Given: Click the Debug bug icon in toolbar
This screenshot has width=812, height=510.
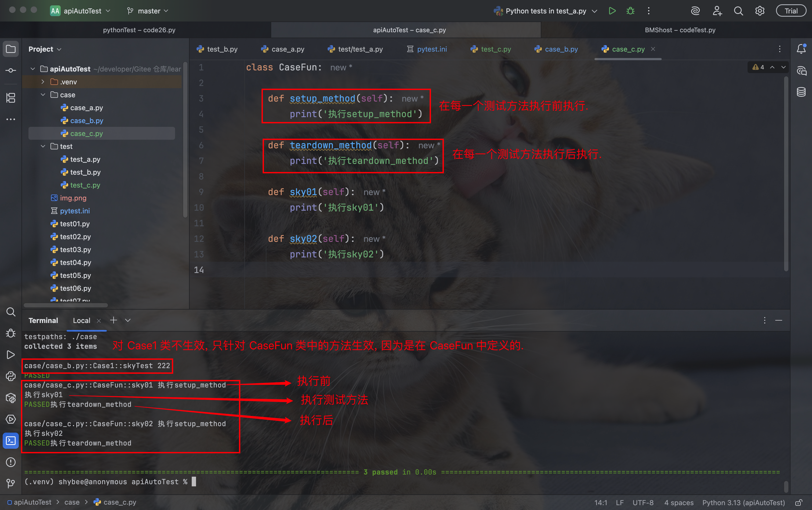Looking at the screenshot, I should [x=630, y=11].
